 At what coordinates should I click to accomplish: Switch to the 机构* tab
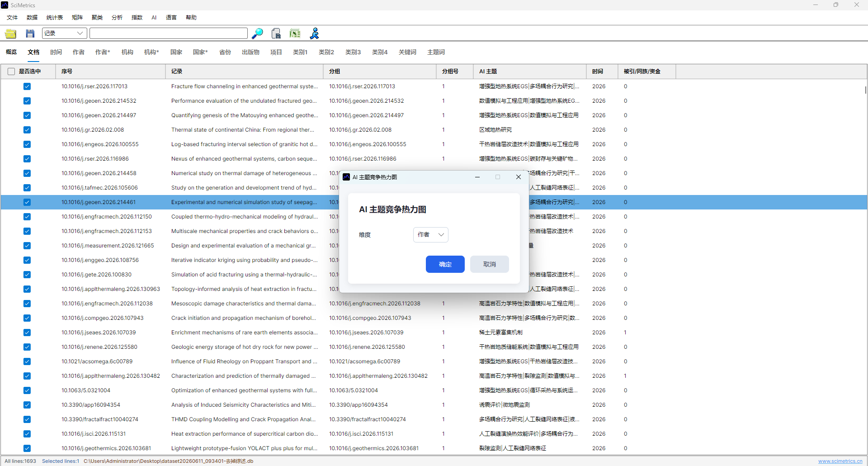point(151,52)
